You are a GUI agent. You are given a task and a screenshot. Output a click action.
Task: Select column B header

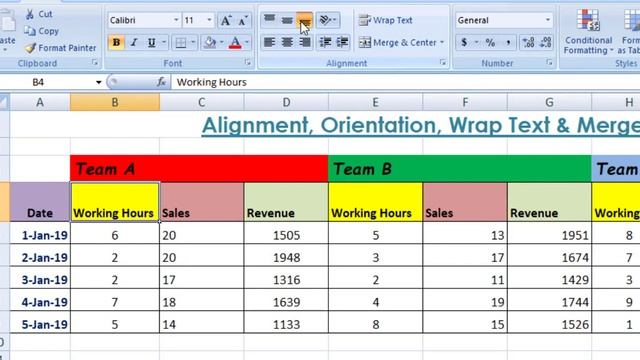pyautogui.click(x=115, y=102)
